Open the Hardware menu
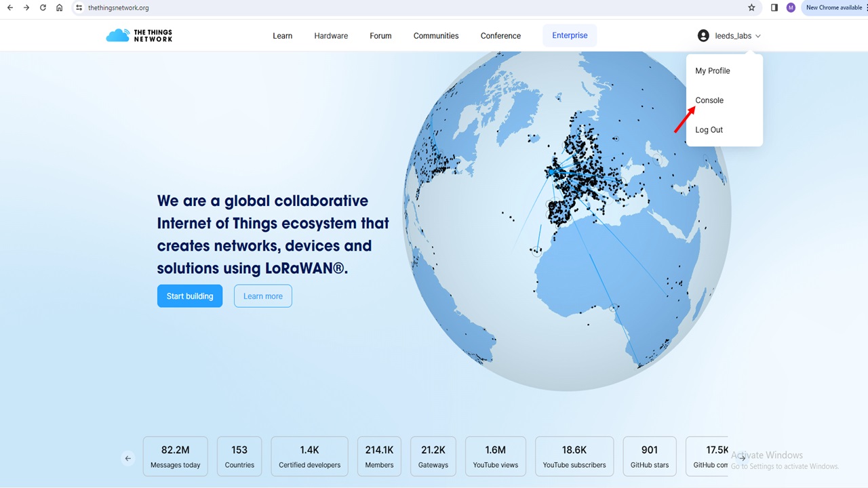The height and width of the screenshot is (488, 868). [331, 36]
